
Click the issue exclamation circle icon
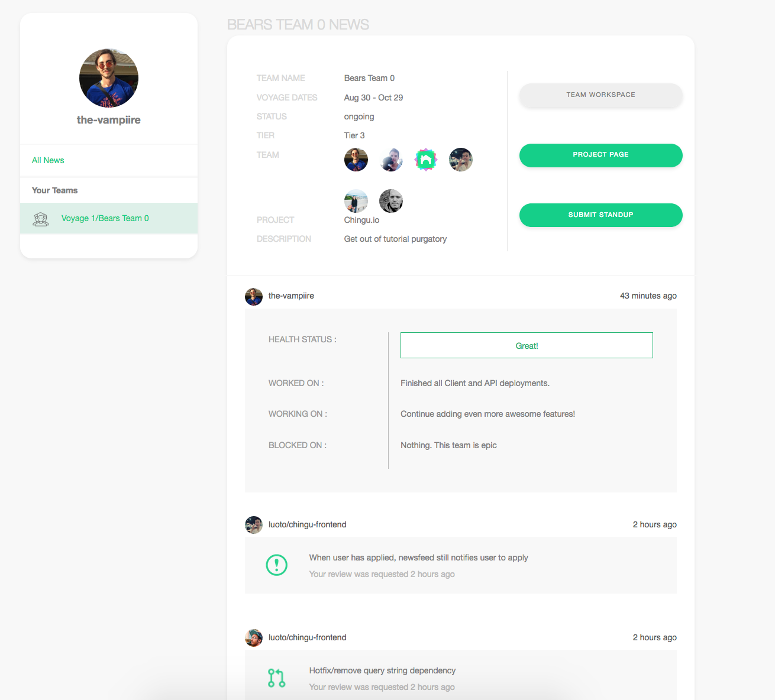pyautogui.click(x=277, y=565)
